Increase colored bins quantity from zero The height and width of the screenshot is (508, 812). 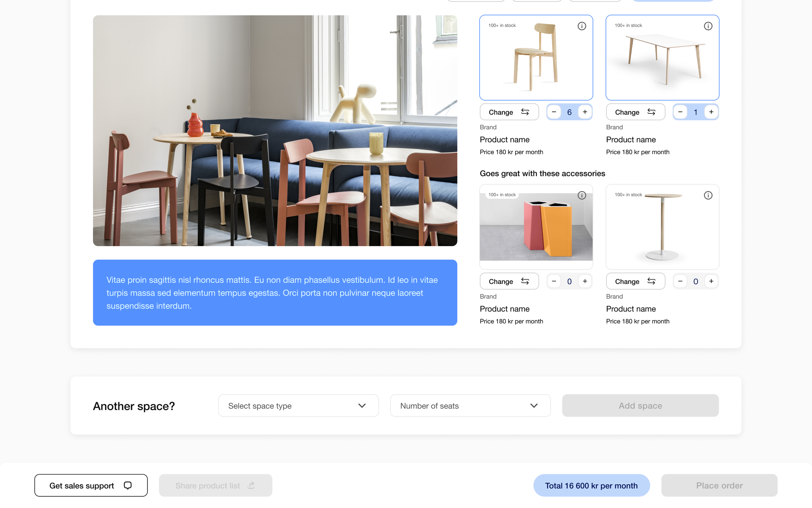pos(585,281)
